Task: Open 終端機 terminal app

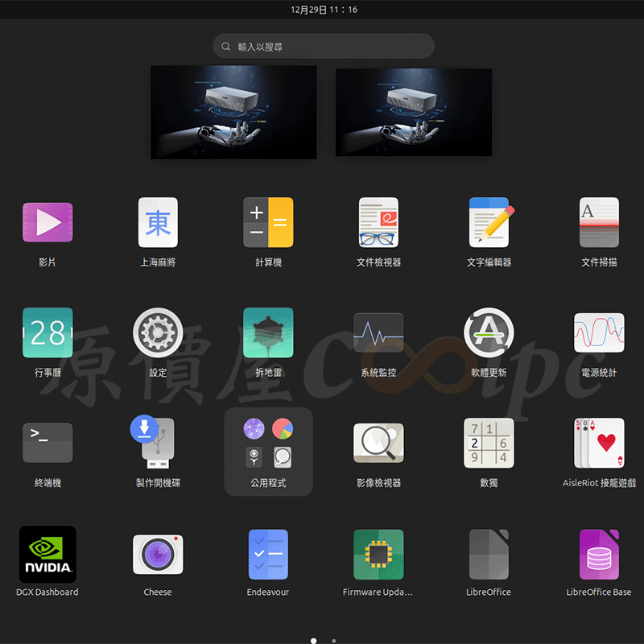Action: pos(47,444)
